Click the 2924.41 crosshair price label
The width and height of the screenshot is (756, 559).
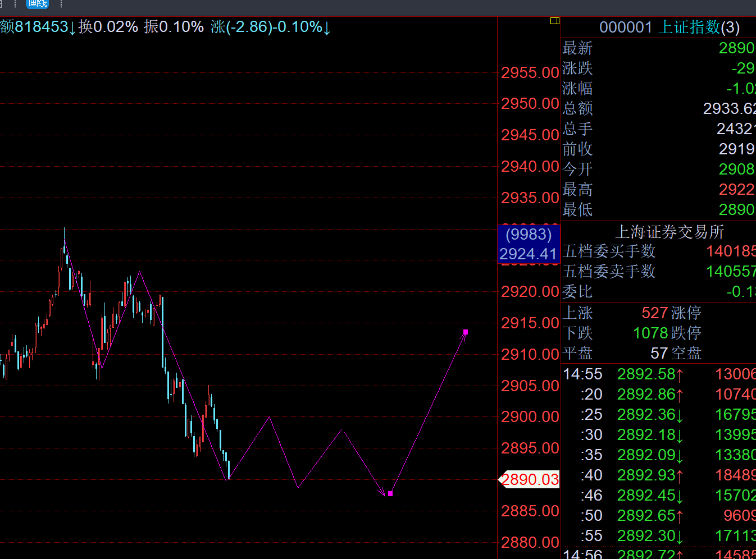[x=529, y=254]
